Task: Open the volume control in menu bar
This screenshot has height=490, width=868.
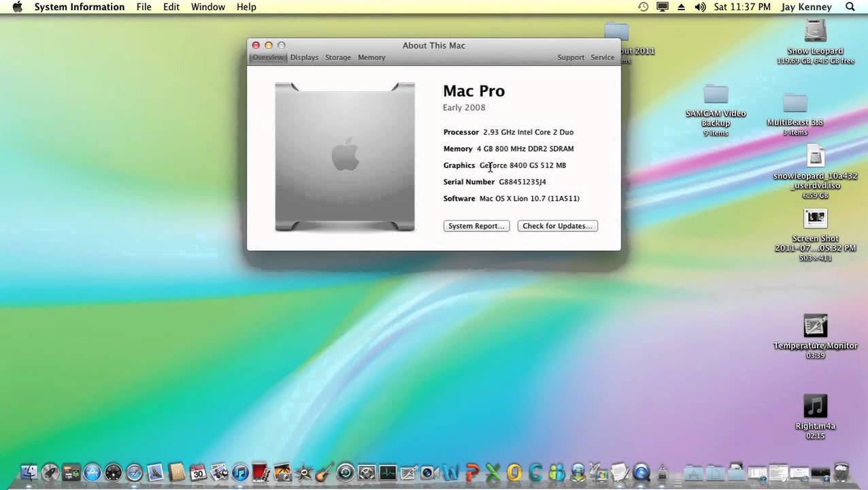Action: coord(700,7)
